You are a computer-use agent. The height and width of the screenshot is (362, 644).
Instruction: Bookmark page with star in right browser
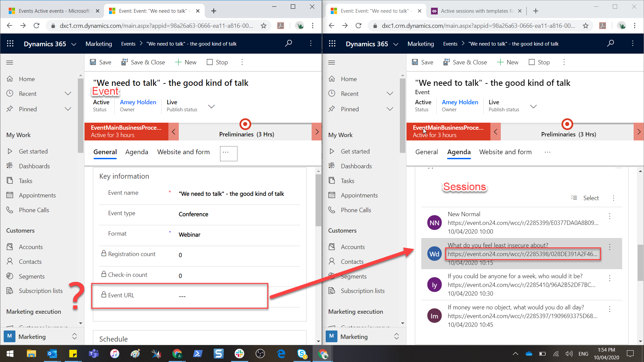point(586,26)
